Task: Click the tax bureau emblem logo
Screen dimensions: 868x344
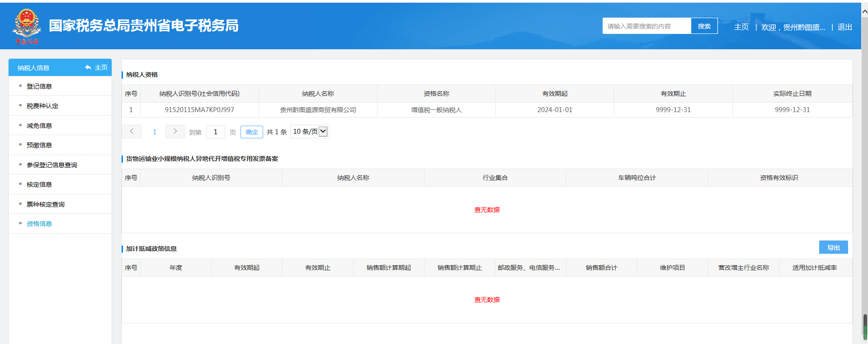Action: click(x=27, y=26)
